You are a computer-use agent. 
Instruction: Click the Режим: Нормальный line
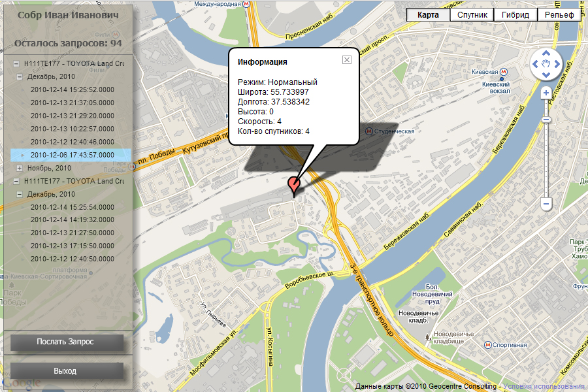278,82
